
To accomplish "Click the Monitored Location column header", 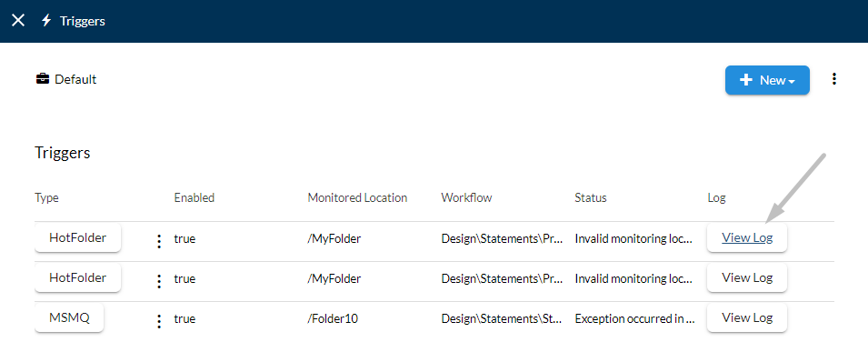I will click(357, 198).
